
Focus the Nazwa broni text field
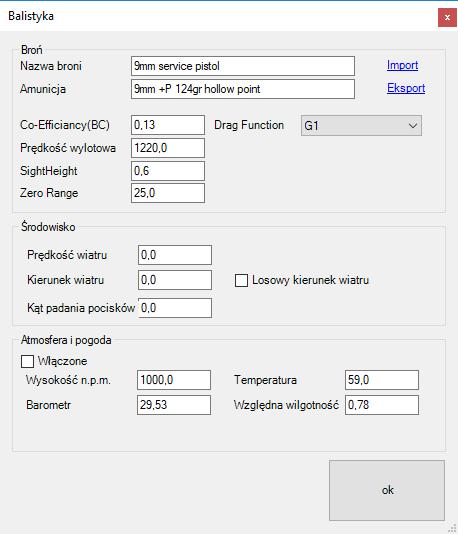pyautogui.click(x=243, y=66)
